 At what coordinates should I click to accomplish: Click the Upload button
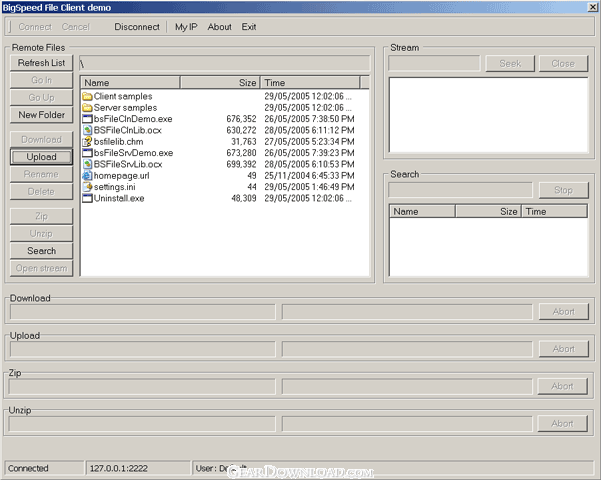pyautogui.click(x=41, y=157)
